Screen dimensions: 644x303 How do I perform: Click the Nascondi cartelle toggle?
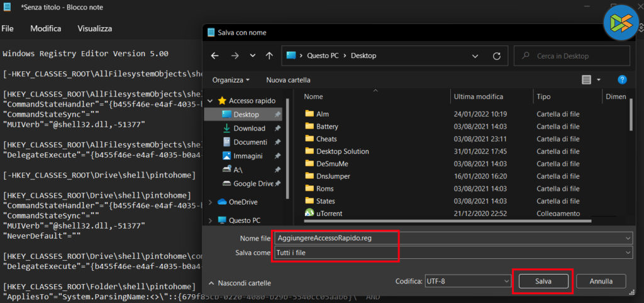click(x=240, y=283)
